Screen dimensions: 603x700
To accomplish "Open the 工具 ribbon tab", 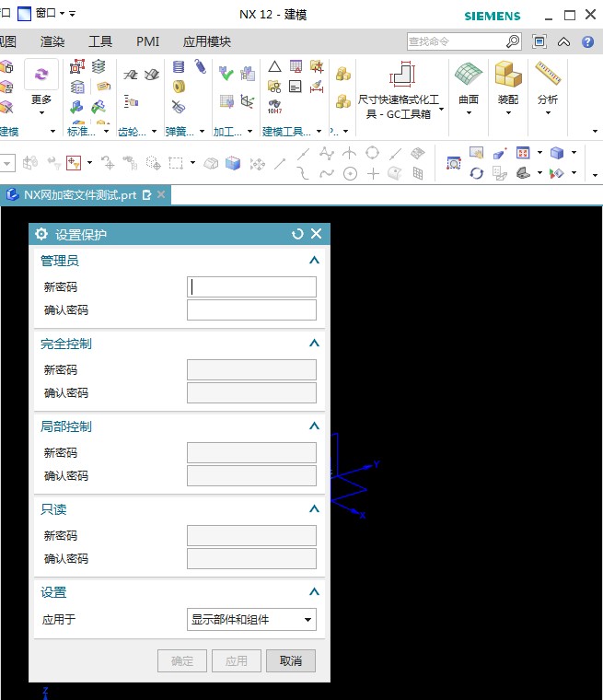I will (x=100, y=42).
